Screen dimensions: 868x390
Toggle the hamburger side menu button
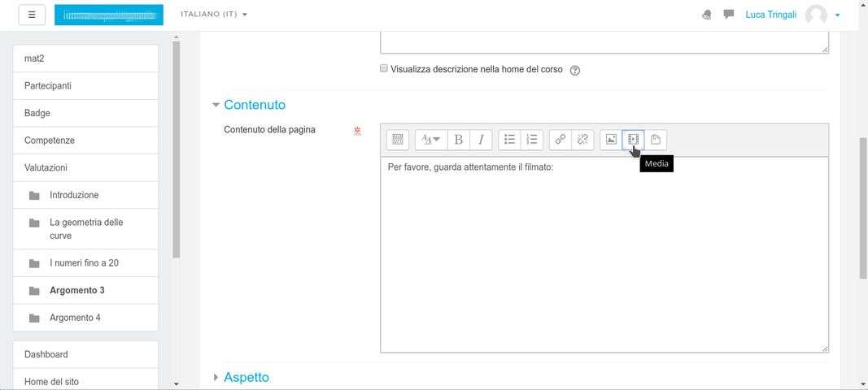tap(32, 15)
